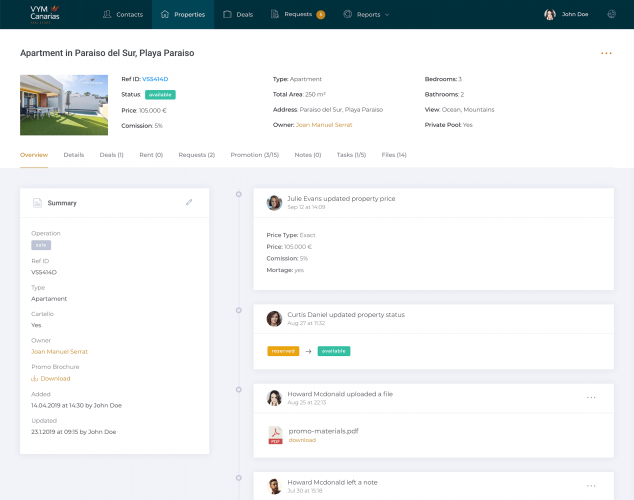
Task: Switch to the Files (14) tab
Action: tap(394, 155)
